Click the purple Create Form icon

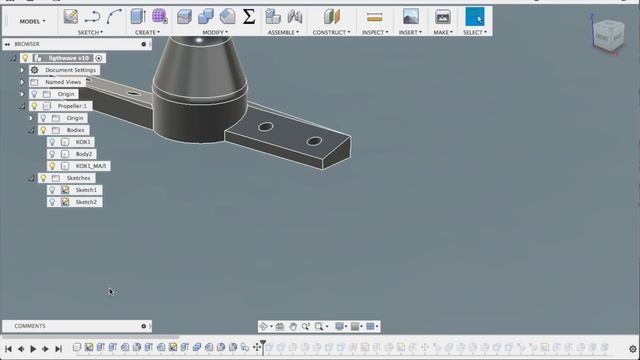click(x=159, y=17)
